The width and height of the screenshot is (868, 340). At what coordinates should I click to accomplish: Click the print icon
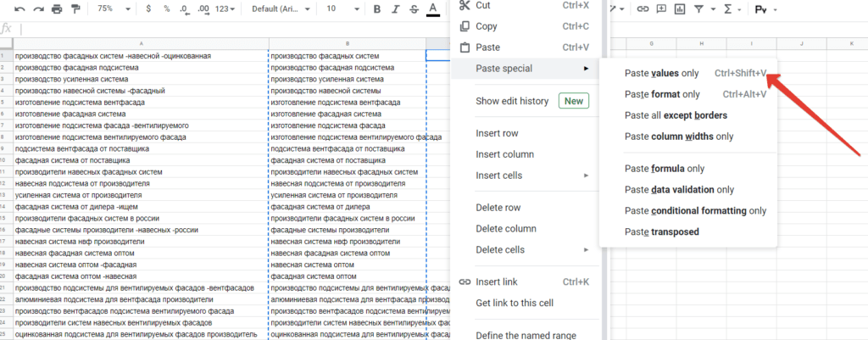tap(57, 8)
